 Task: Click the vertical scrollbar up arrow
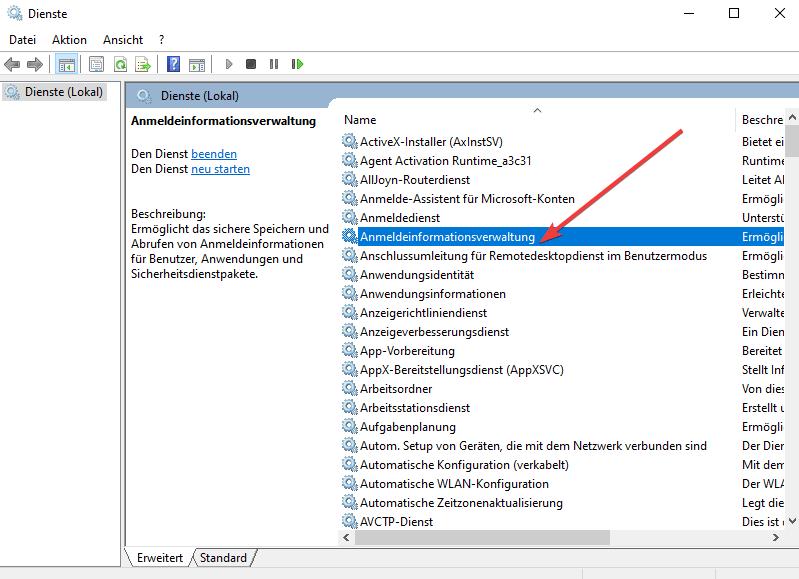pos(792,117)
